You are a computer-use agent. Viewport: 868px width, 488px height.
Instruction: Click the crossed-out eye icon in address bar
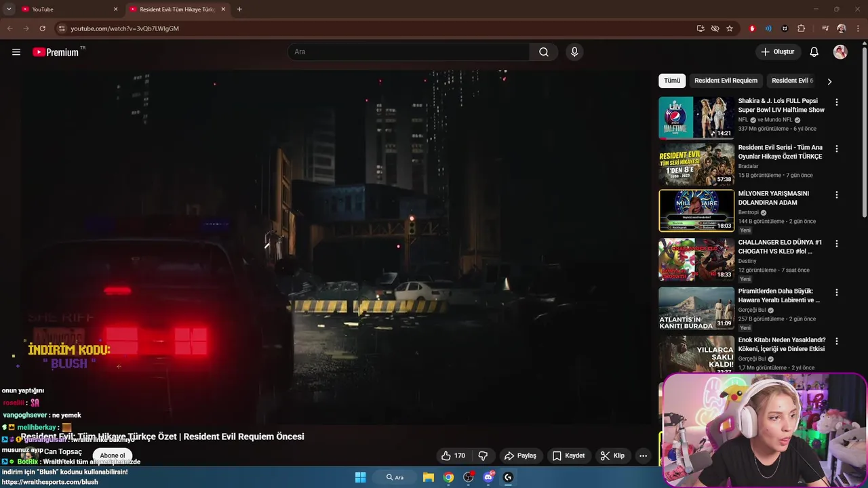point(715,28)
